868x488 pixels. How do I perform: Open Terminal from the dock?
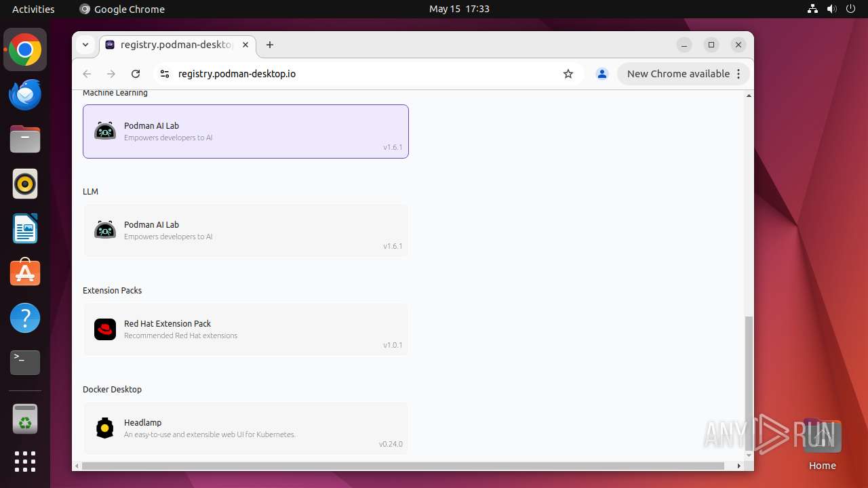[25, 363]
